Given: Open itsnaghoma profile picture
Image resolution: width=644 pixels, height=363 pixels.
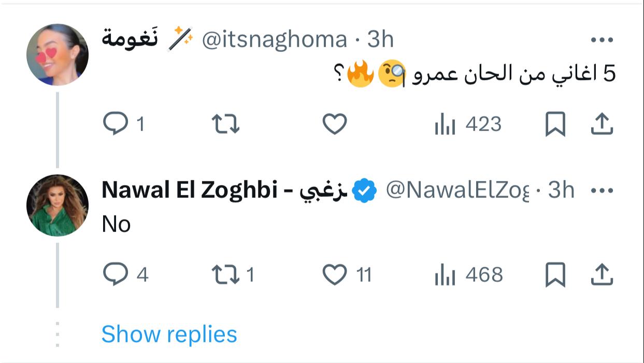Looking at the screenshot, I should 58,54.
